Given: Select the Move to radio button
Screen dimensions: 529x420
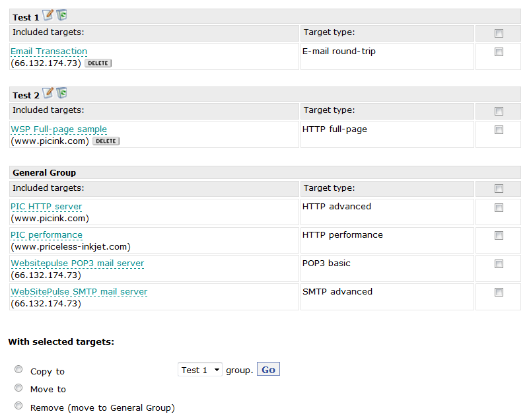Looking at the screenshot, I should pos(18,387).
